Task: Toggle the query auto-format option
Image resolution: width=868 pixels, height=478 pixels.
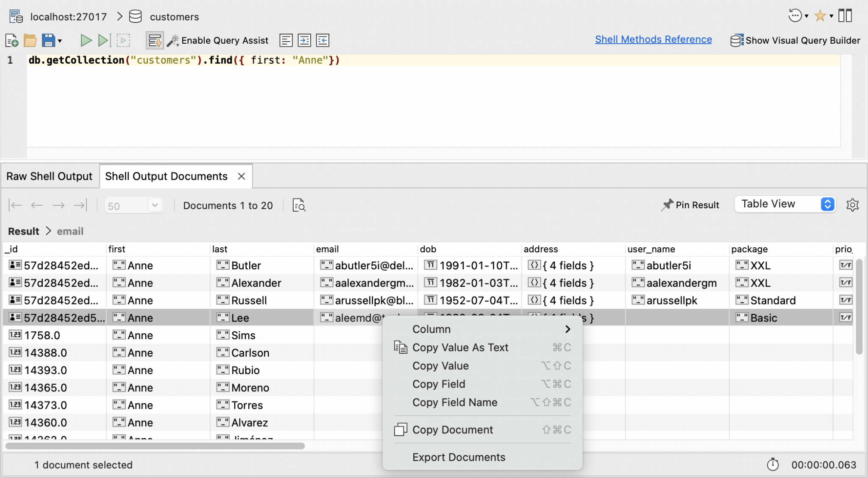Action: (155, 40)
